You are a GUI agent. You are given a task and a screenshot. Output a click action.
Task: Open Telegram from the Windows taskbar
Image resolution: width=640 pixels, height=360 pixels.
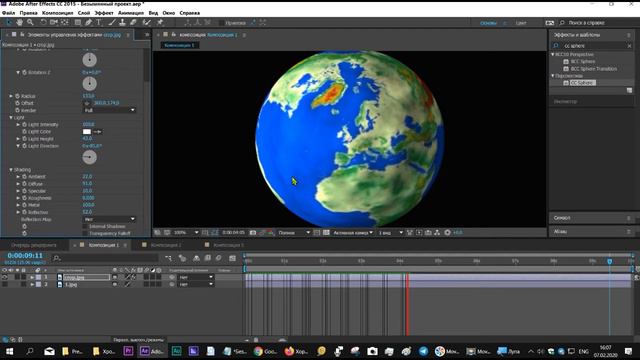424,351
